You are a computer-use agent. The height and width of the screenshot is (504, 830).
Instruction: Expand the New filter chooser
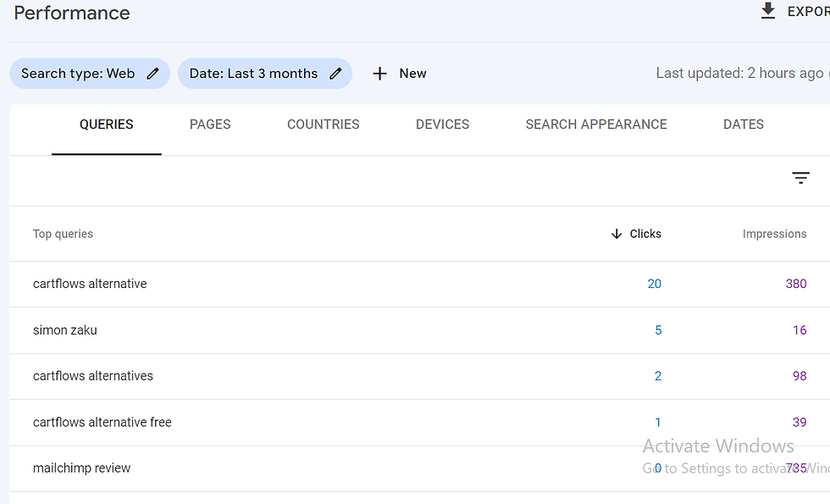pos(398,74)
